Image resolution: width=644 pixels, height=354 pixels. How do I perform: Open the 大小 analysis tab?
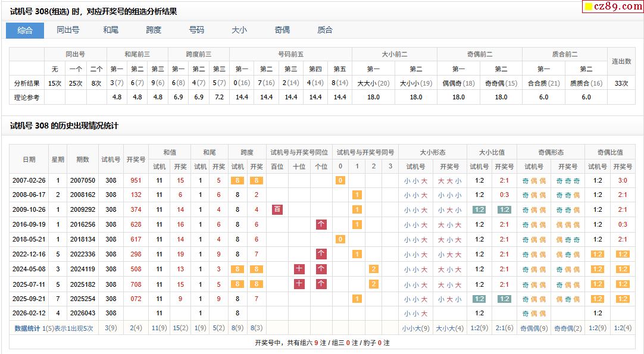click(239, 30)
